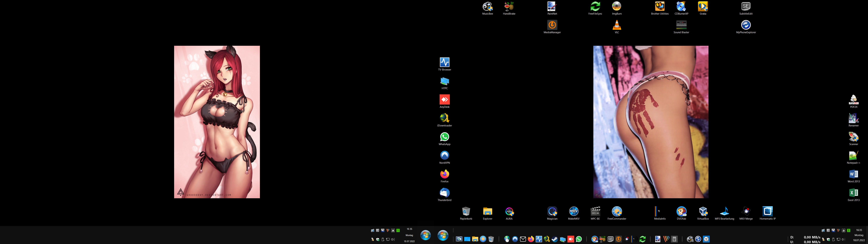The height and width of the screenshot is (244, 868).
Task: Select the Papierkorb recycle bin icon
Action: tap(466, 213)
